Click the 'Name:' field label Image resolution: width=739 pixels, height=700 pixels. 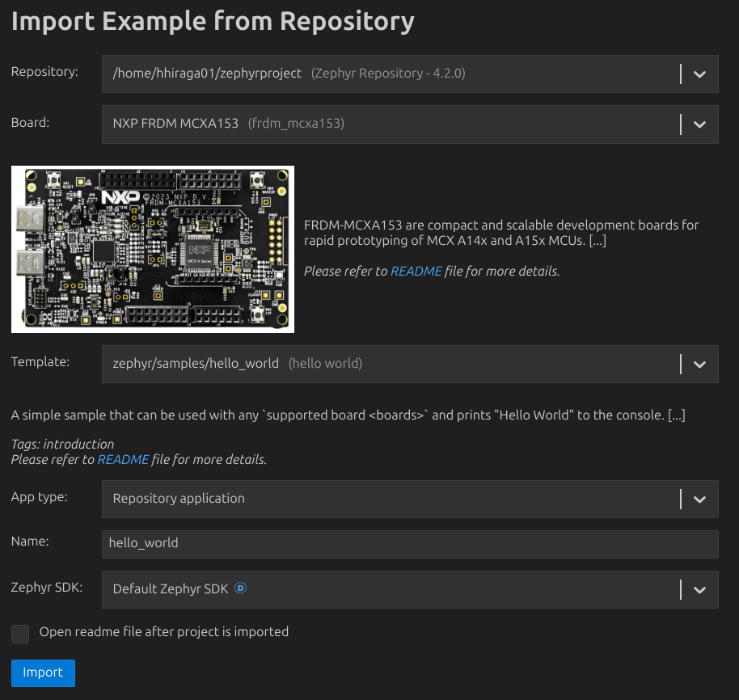click(x=30, y=542)
